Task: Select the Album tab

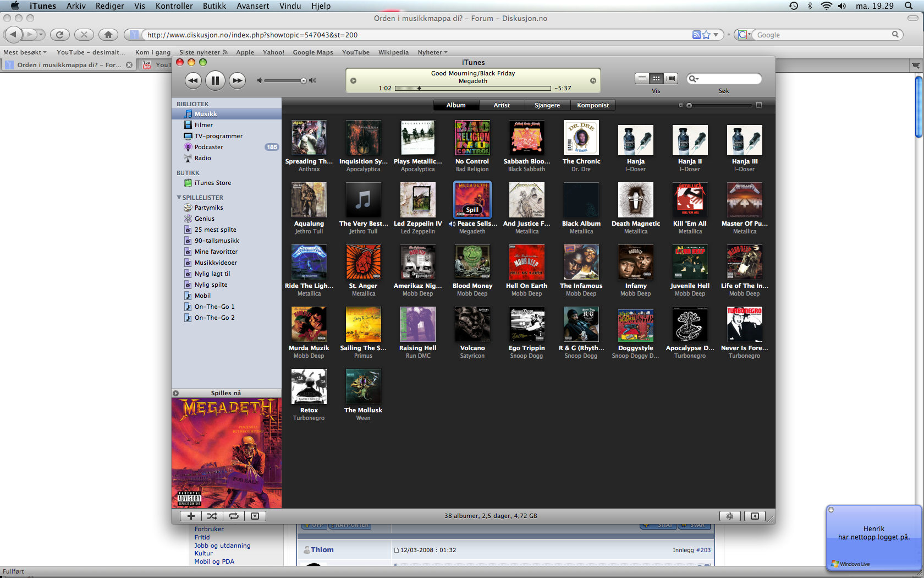Action: tap(456, 105)
